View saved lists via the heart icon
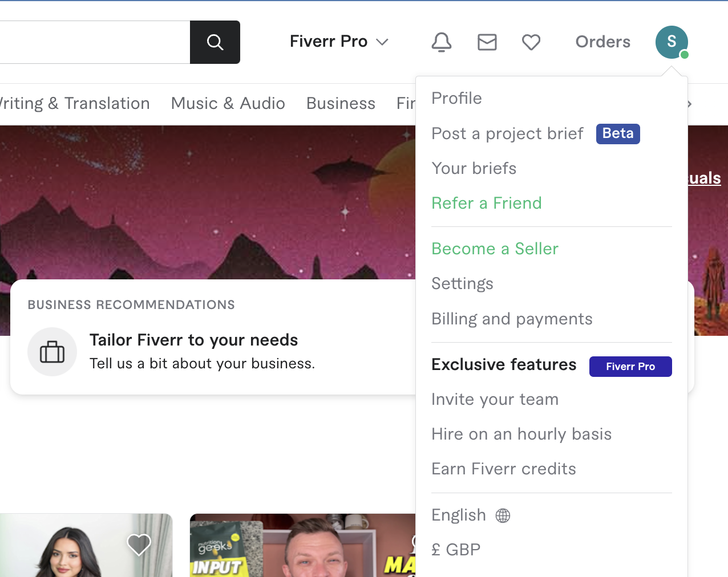The height and width of the screenshot is (577, 728). (x=531, y=42)
